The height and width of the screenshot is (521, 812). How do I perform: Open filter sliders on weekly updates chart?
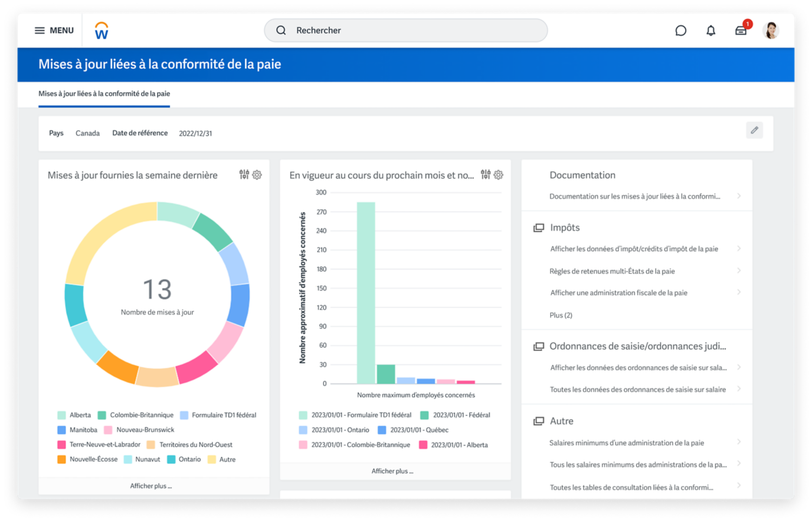click(244, 174)
